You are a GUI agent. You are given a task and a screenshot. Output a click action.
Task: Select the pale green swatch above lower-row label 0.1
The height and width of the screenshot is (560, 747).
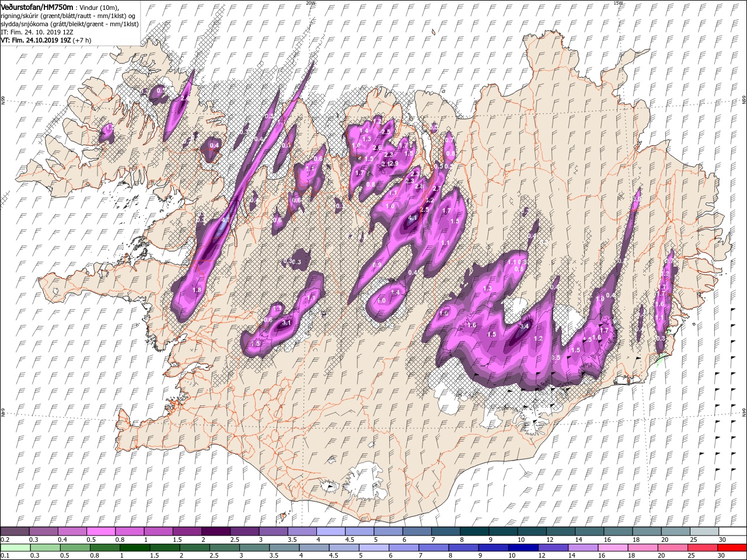click(15, 548)
